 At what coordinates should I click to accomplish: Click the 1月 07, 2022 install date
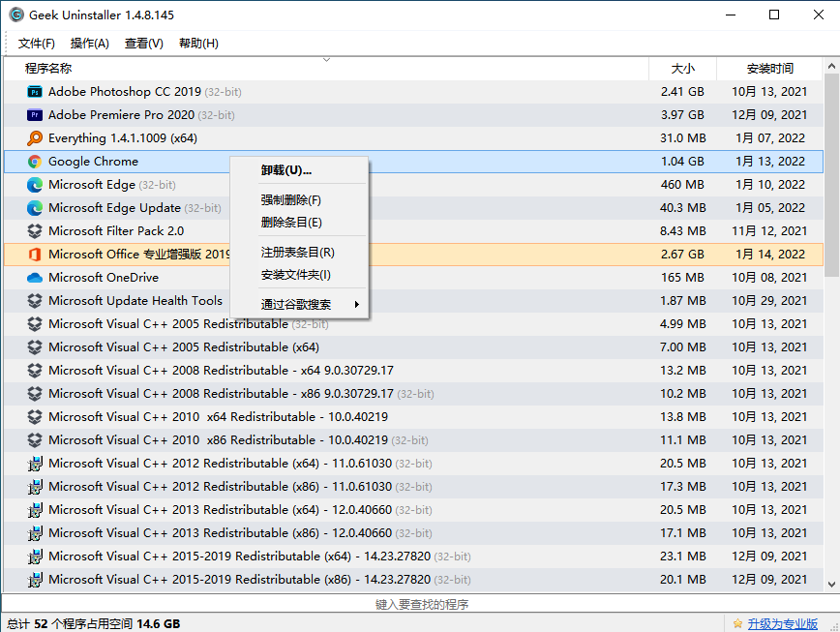[769, 138]
